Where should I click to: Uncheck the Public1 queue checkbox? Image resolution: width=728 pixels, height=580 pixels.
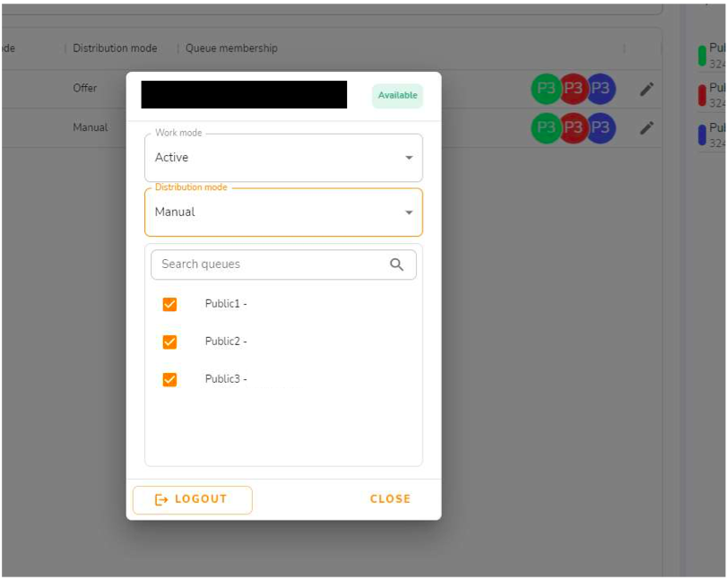(x=169, y=304)
